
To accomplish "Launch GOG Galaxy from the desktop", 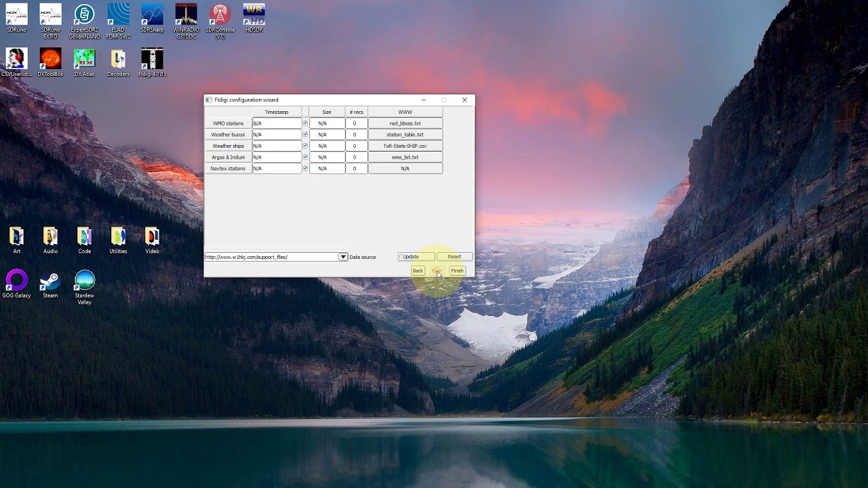I will (16, 284).
